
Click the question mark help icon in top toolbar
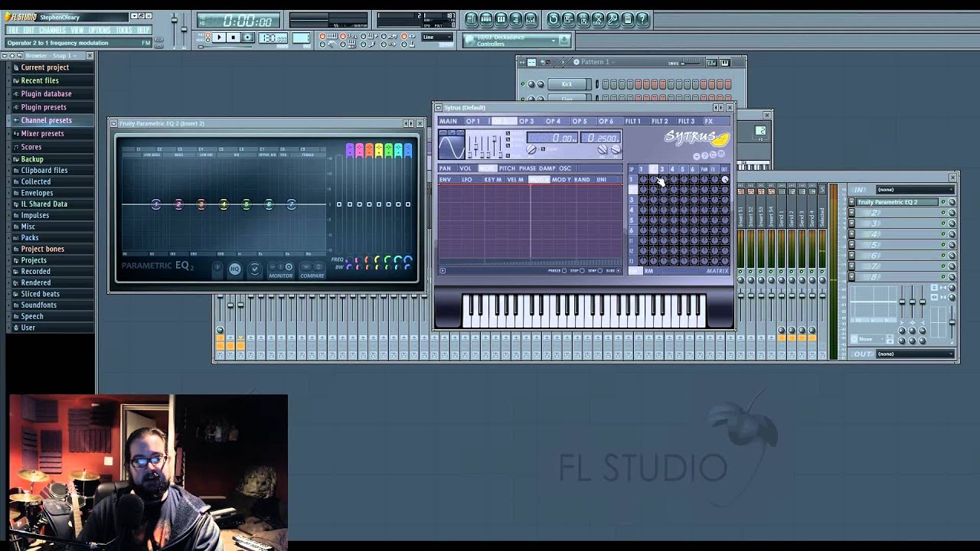click(x=642, y=19)
